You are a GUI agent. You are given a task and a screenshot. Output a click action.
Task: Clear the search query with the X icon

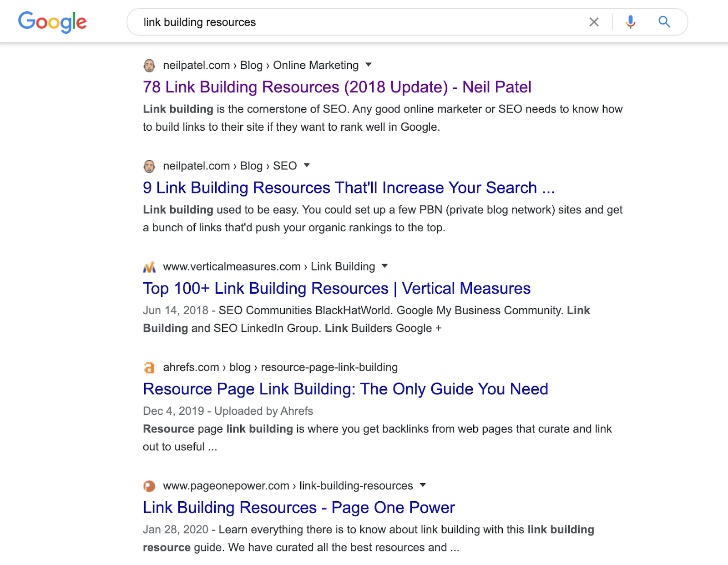pyautogui.click(x=594, y=22)
